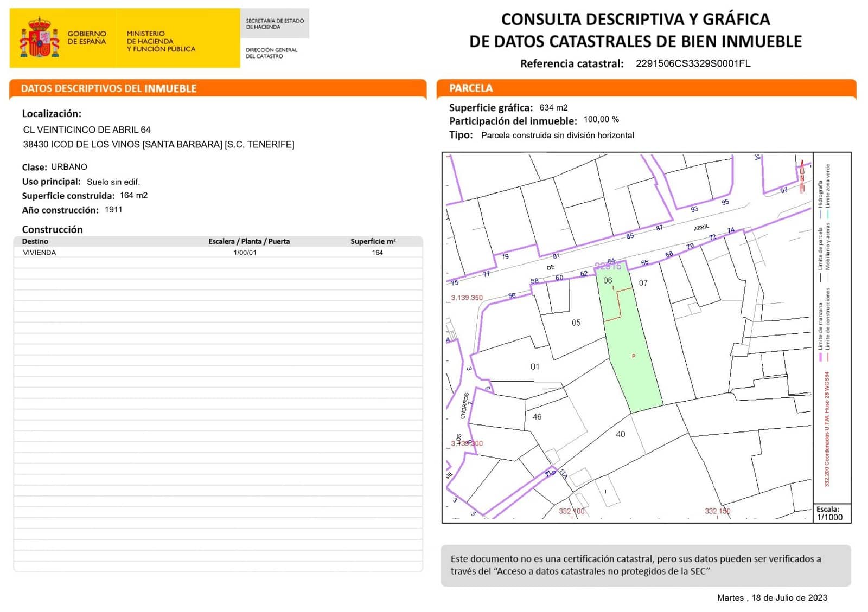Click the Dirección General del Catastro label
The image size is (868, 612).
[271, 53]
